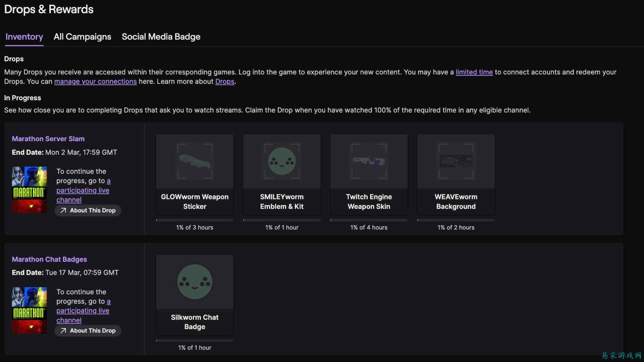Select the SMILEYworm Emblem & Kit reward image
This screenshot has width=644, height=362.
coord(281,161)
